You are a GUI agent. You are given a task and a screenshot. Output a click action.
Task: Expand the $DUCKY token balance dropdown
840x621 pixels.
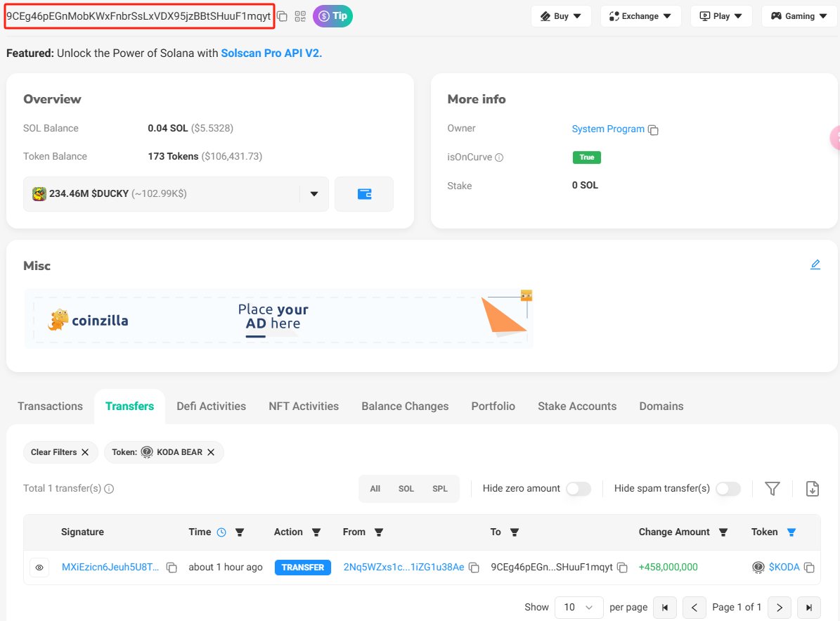point(314,194)
